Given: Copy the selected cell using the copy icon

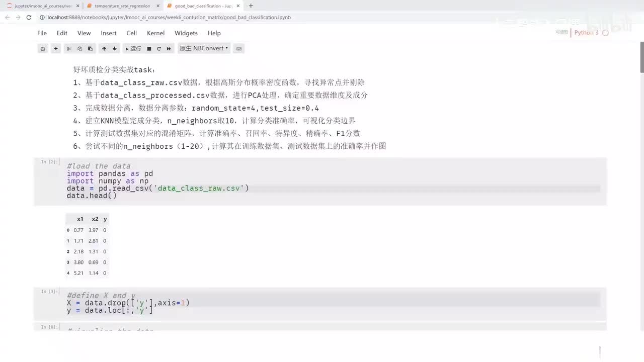Looking at the screenshot, I should tap(79, 49).
